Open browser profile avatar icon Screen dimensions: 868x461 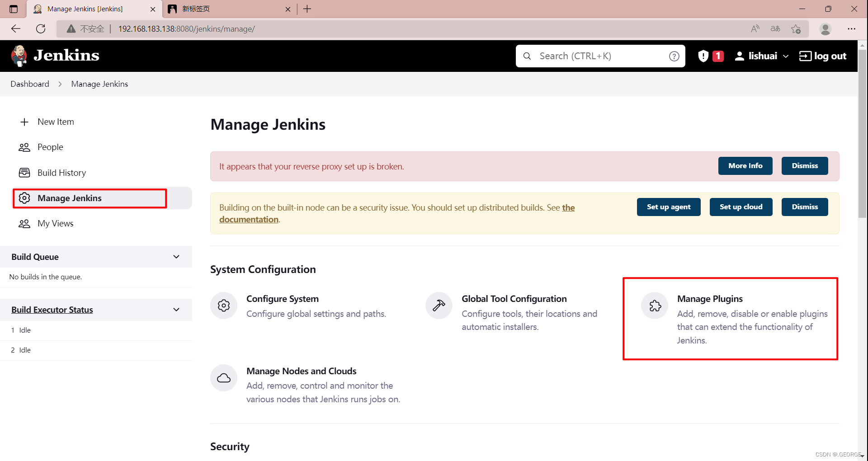826,29
